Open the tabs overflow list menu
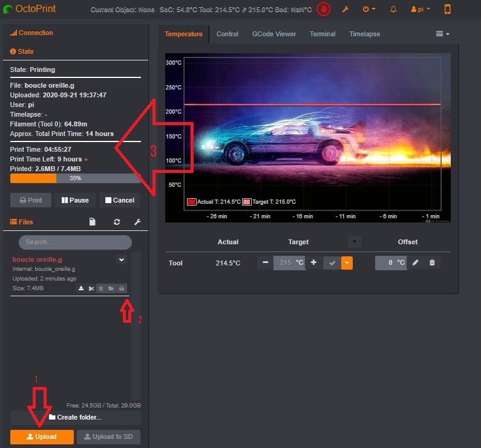 click(x=442, y=34)
